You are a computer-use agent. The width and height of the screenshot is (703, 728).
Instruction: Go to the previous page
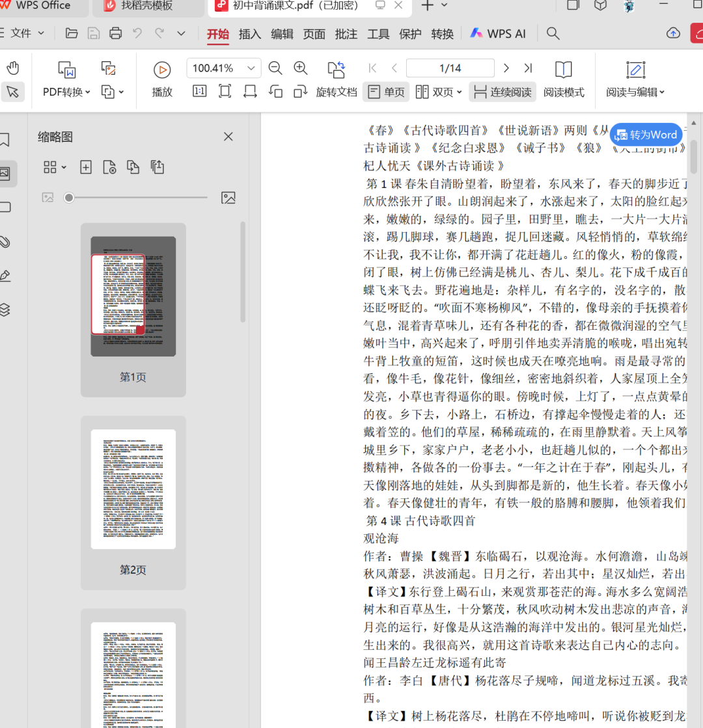coord(394,68)
